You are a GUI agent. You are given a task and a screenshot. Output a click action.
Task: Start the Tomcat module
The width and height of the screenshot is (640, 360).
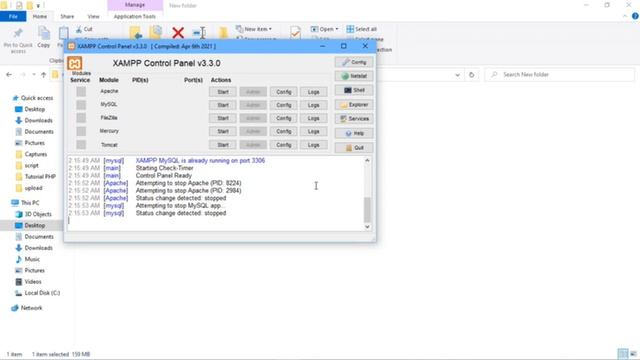click(223, 145)
